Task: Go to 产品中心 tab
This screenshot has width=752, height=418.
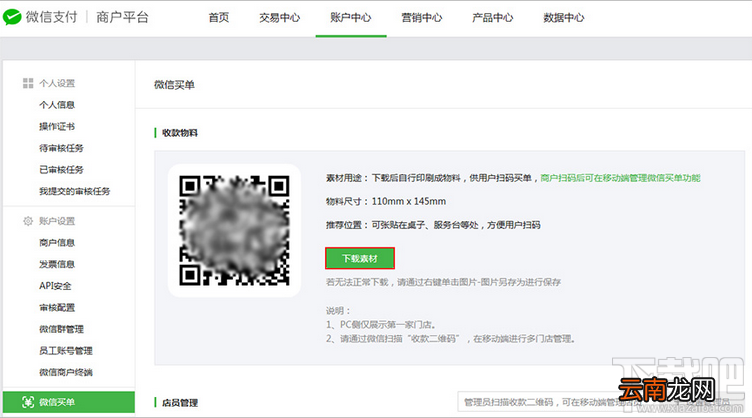Action: 493,18
